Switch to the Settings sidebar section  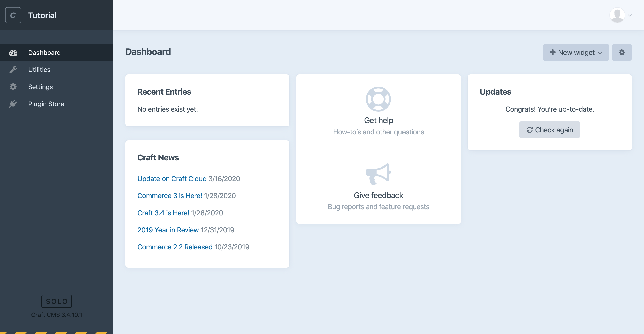(x=40, y=87)
